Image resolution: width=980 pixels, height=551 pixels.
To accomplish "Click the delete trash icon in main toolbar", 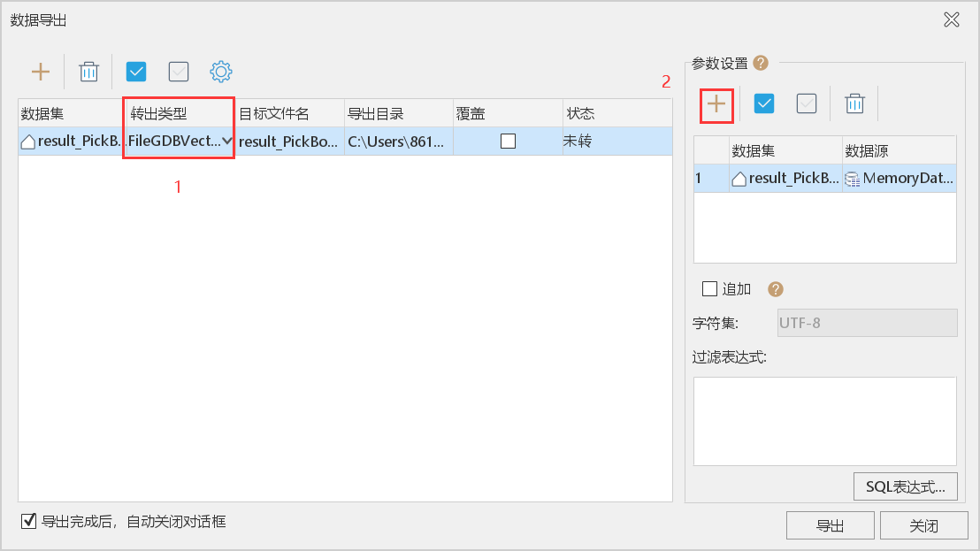I will 88,72.
